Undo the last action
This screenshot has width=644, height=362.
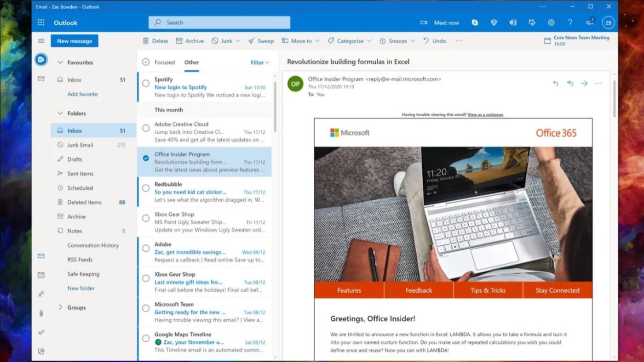[x=434, y=41]
